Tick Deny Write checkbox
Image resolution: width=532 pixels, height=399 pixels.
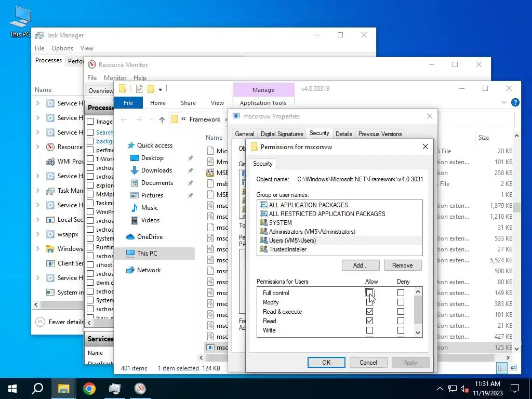click(401, 330)
